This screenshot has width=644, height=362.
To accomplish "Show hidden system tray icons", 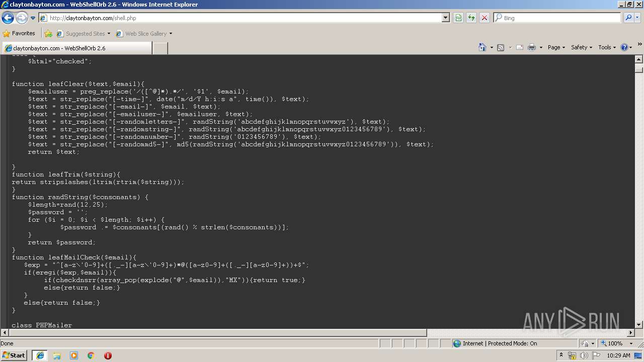I will (x=561, y=355).
